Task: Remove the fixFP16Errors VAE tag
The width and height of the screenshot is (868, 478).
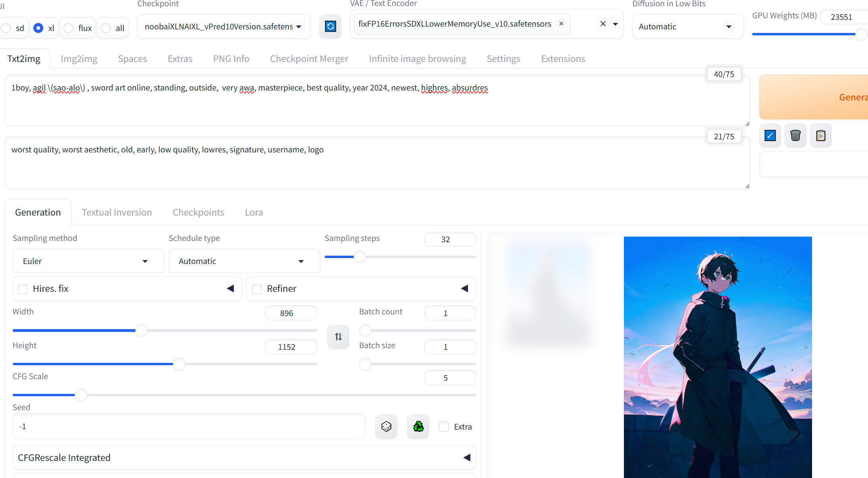Action: click(561, 24)
